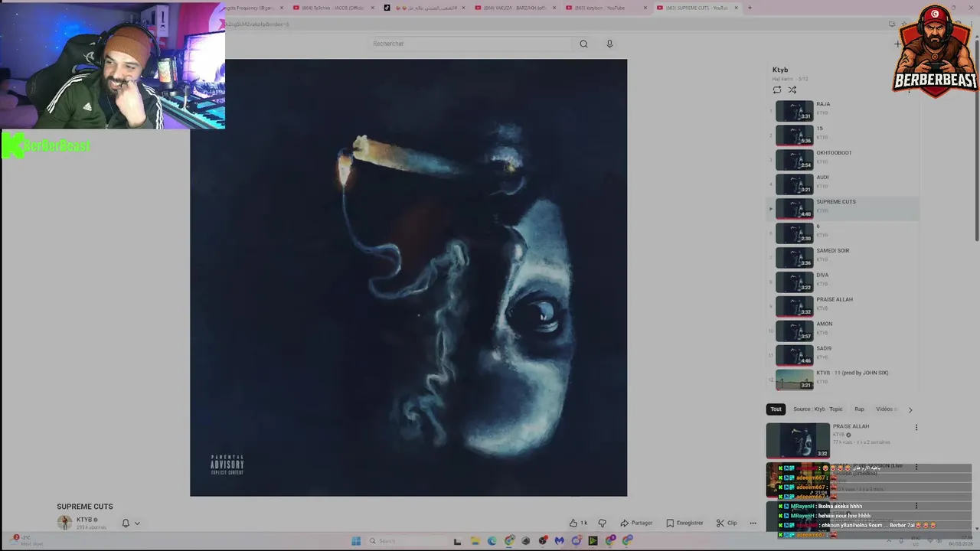980x551 pixels.
Task: Switch to the TikTok browser tab
Action: click(423, 8)
